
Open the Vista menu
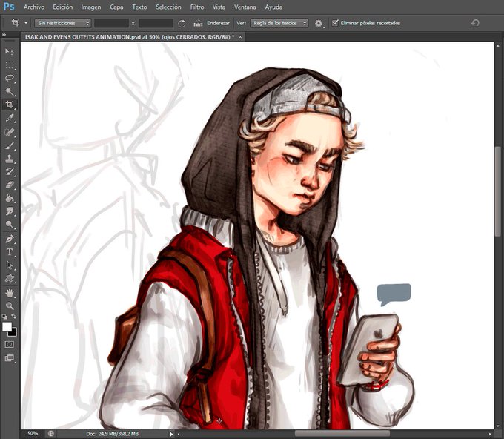point(219,7)
